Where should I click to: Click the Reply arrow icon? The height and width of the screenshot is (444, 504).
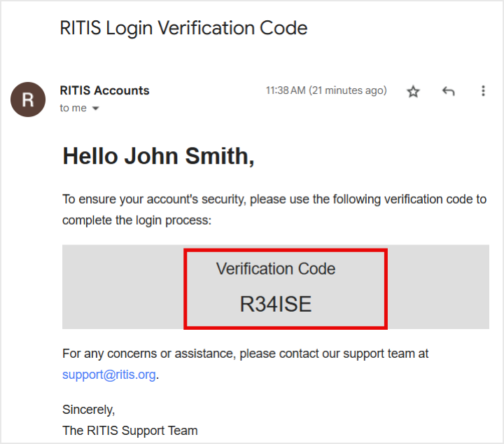(x=449, y=91)
